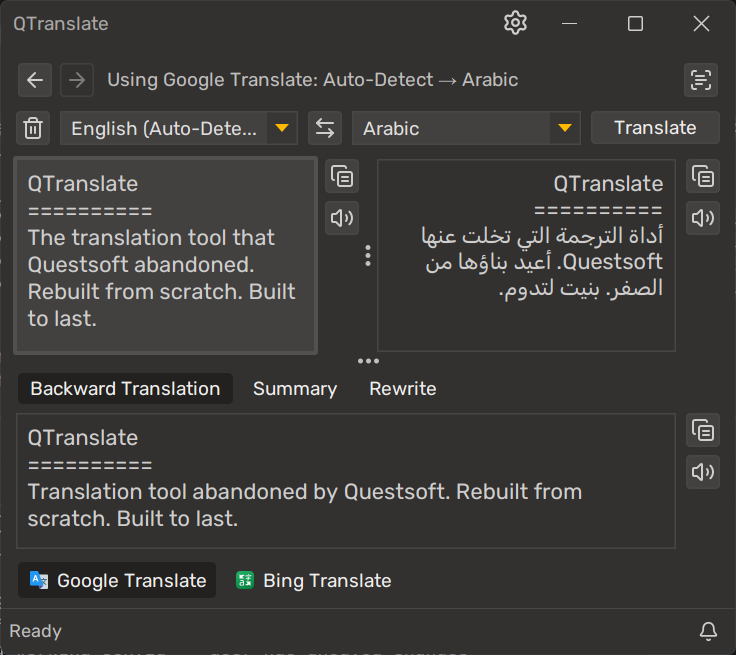This screenshot has width=736, height=655.
Task: Switch to Backward Translation tab
Action: pos(125,389)
